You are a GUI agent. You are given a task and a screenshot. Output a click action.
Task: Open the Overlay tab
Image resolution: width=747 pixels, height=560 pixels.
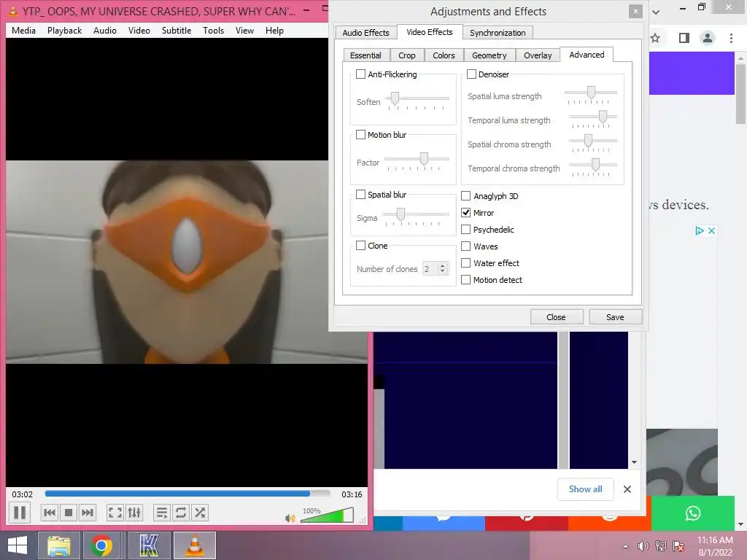tap(538, 55)
